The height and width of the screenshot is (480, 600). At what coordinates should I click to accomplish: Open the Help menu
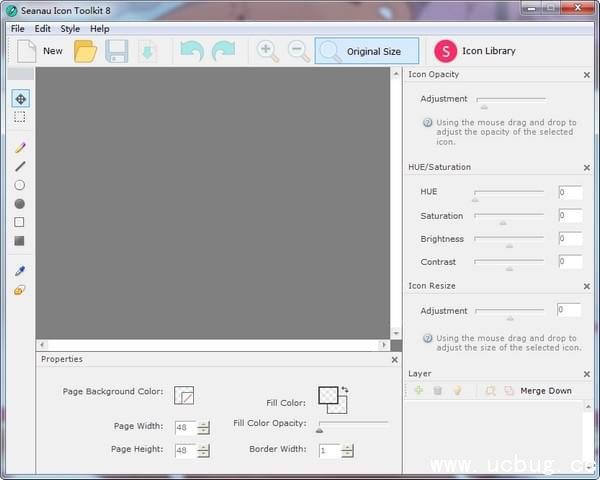click(x=99, y=29)
